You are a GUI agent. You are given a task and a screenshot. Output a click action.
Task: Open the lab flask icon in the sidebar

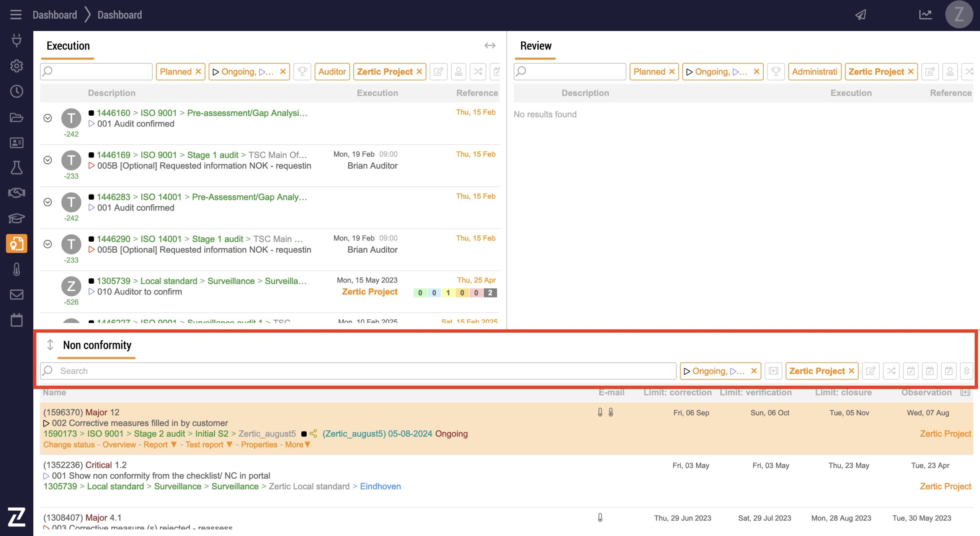[x=16, y=168]
